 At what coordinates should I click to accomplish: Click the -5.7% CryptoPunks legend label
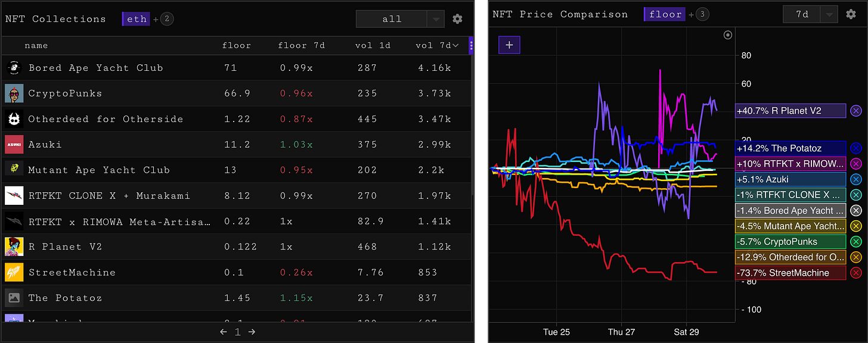tap(790, 242)
